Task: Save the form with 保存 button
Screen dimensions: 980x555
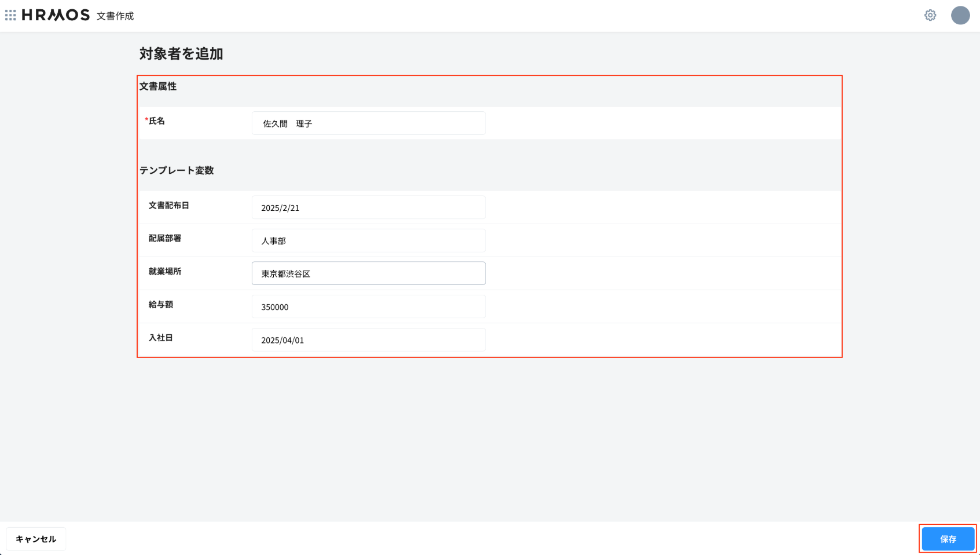Action: [948, 539]
